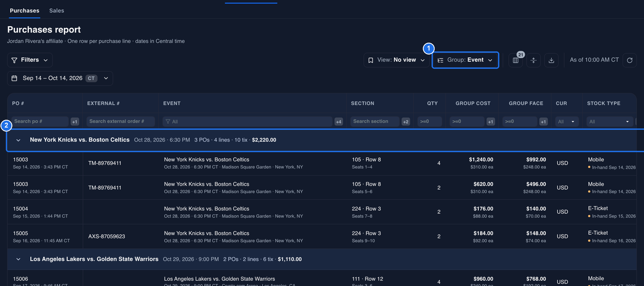Download the report via export icon
Image resolution: width=644 pixels, height=286 pixels.
(x=551, y=60)
